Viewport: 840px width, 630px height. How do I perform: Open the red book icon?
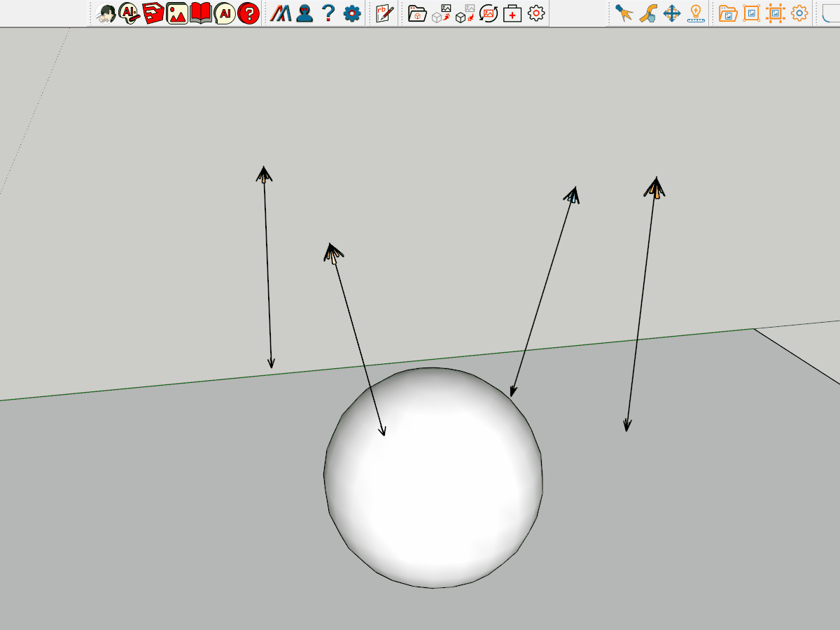click(201, 13)
